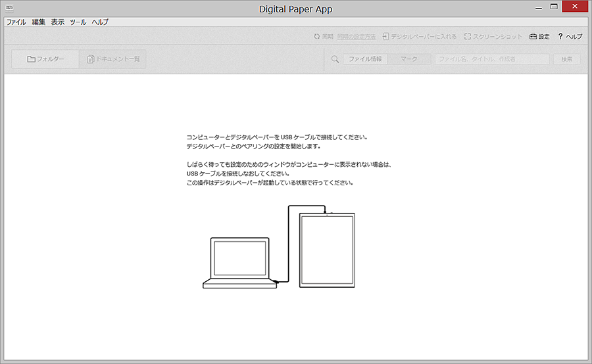Click the 同期 sync button

point(324,37)
